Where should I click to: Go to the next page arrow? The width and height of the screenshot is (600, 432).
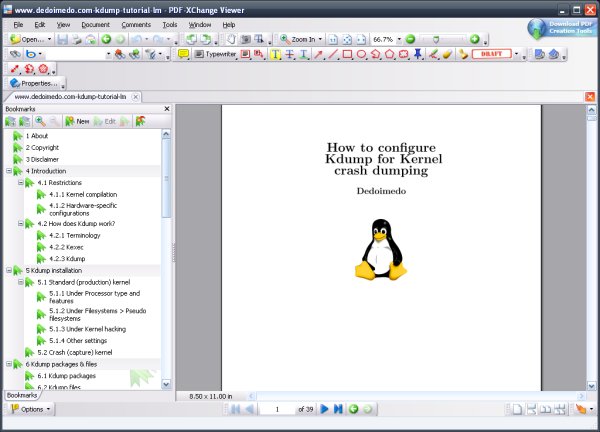coord(324,409)
